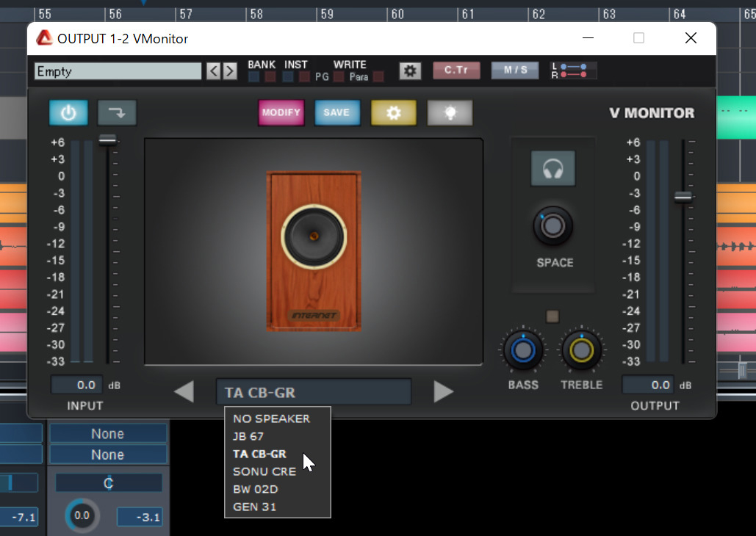Choose GEN 31 from the speaker list
Image resolution: width=756 pixels, height=536 pixels.
(254, 507)
